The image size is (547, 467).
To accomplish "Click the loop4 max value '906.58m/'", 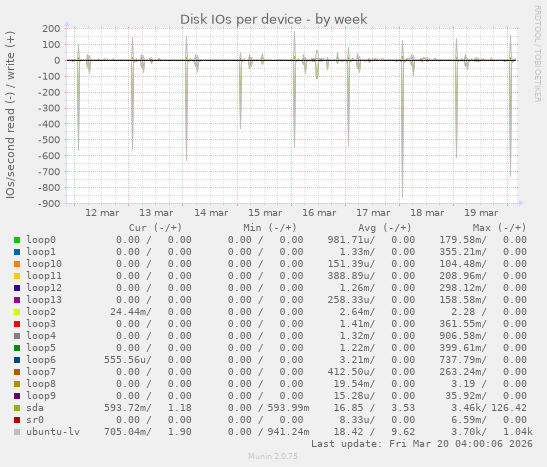I will (463, 336).
